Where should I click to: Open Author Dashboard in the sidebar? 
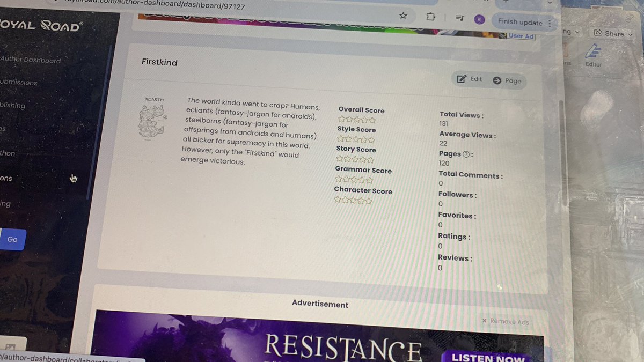31,60
